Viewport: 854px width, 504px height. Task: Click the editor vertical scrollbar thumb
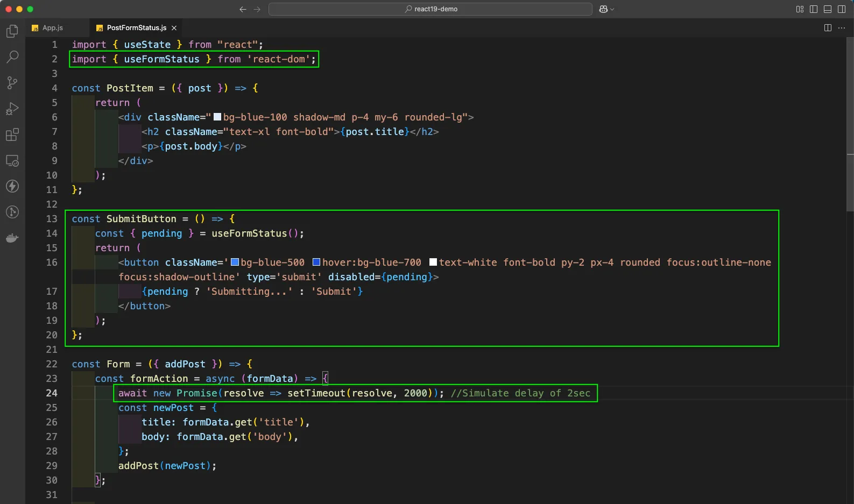(x=850, y=124)
